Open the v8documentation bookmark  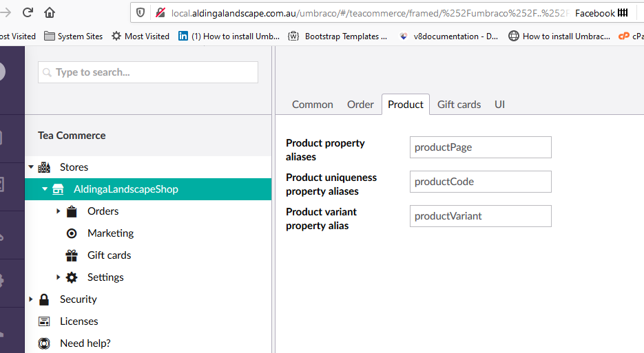448,36
